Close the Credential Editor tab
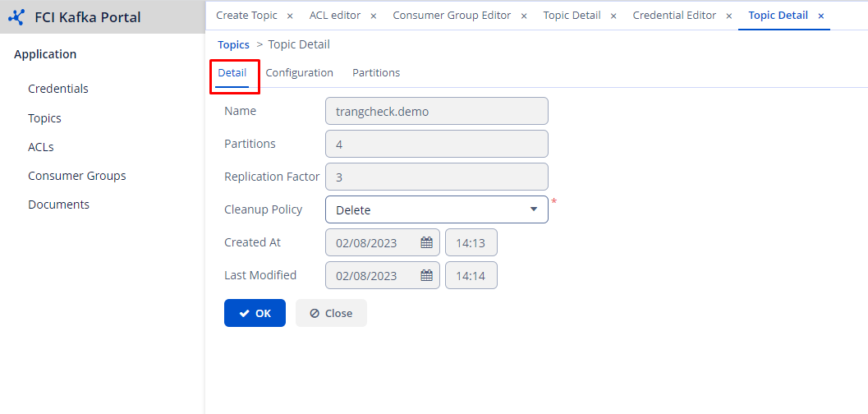Image resolution: width=868 pixels, height=414 pixels. (728, 16)
